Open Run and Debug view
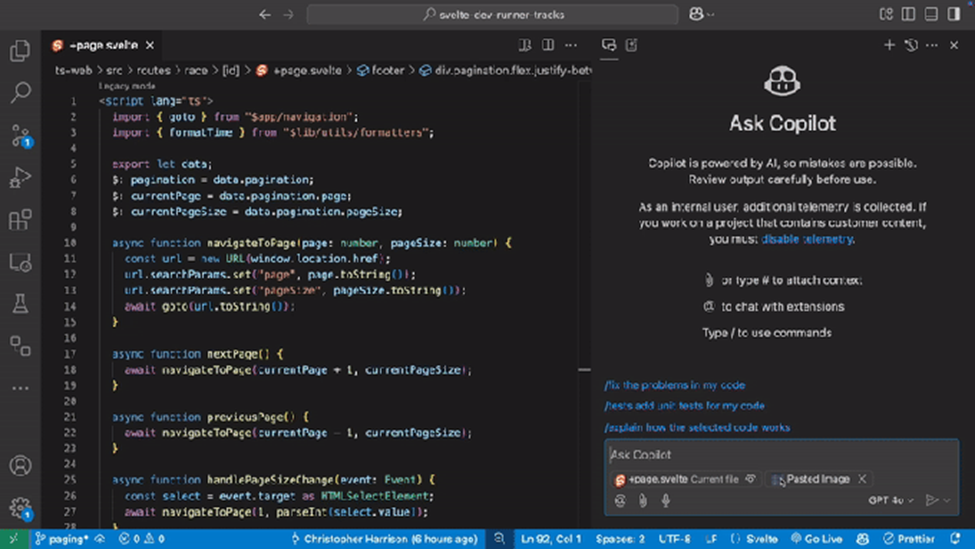 pos(20,178)
